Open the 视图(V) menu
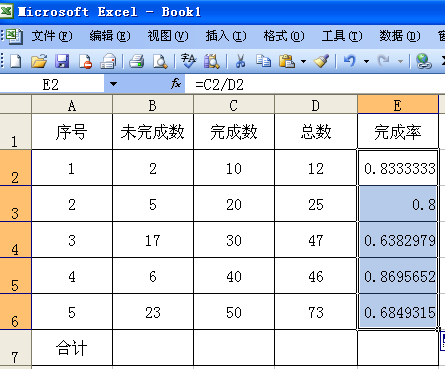This screenshot has height=369, width=445. click(x=168, y=36)
